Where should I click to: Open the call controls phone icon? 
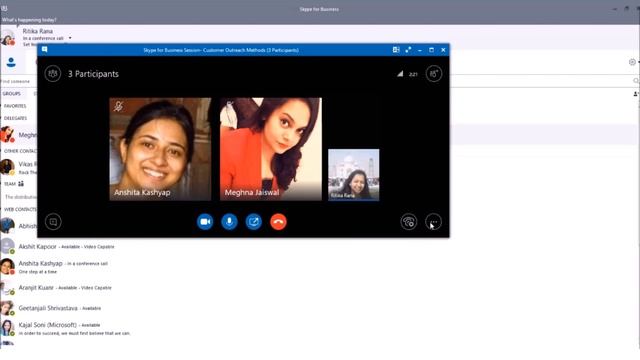click(409, 222)
